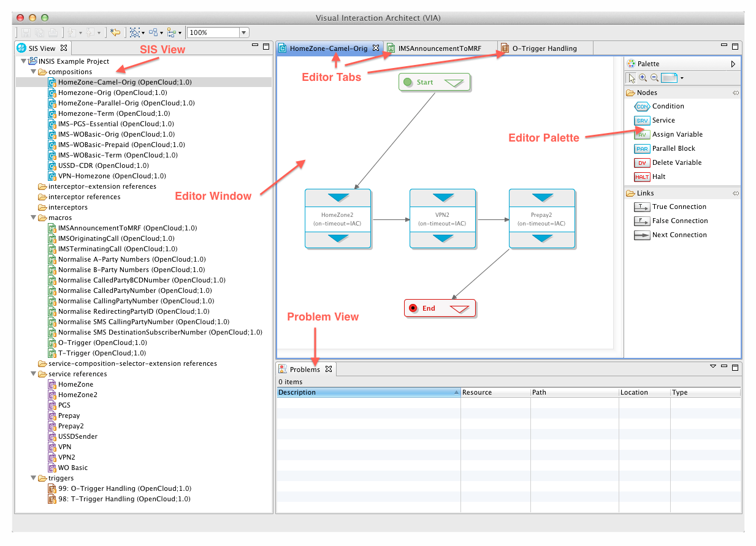
Task: Click the palette zoom out icon
Action: click(x=654, y=78)
